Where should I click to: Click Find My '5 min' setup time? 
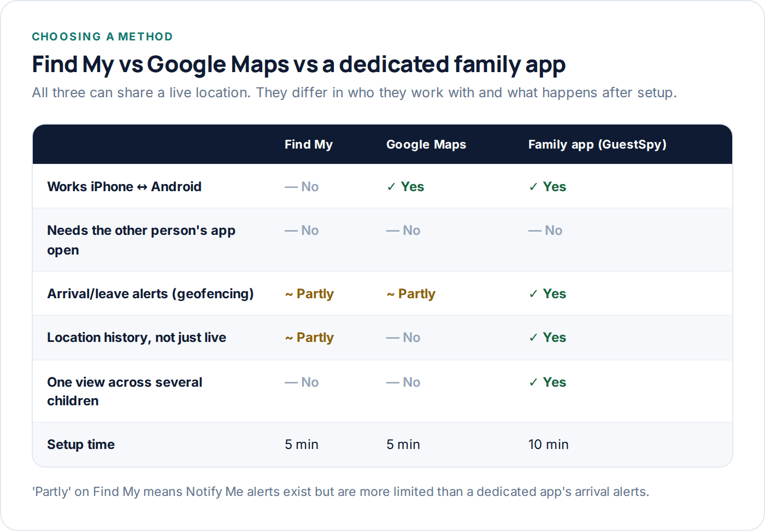[302, 445]
